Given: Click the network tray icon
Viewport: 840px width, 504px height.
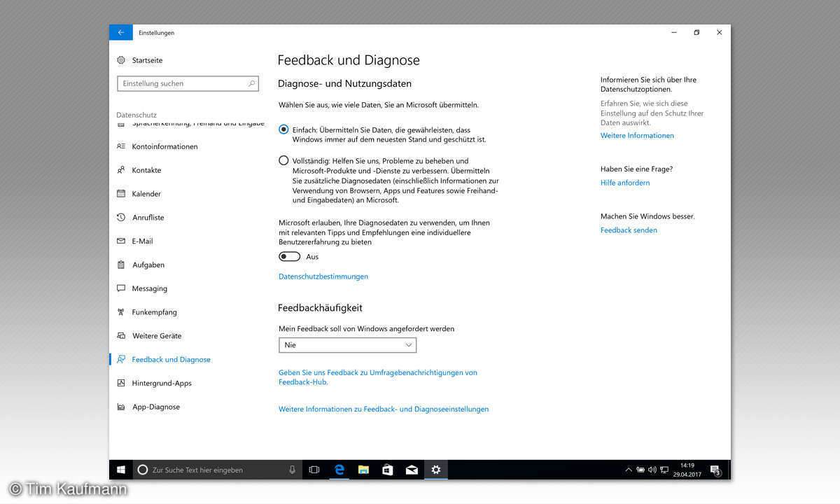Looking at the screenshot, I should [664, 470].
